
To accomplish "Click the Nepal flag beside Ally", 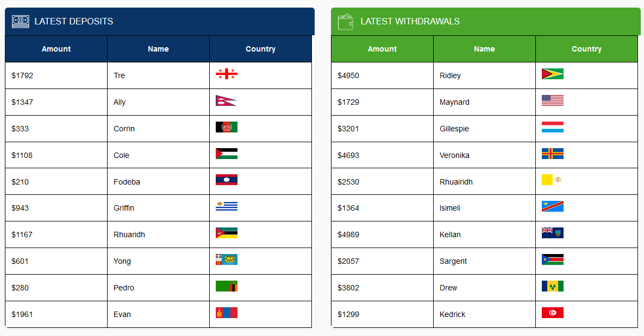I will coord(226,101).
